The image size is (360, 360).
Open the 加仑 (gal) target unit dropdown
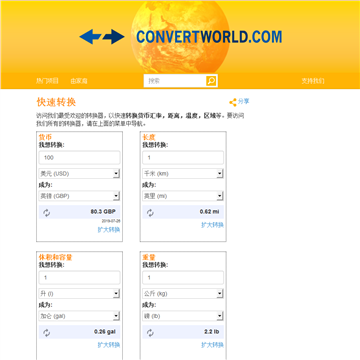pyautogui.click(x=79, y=316)
